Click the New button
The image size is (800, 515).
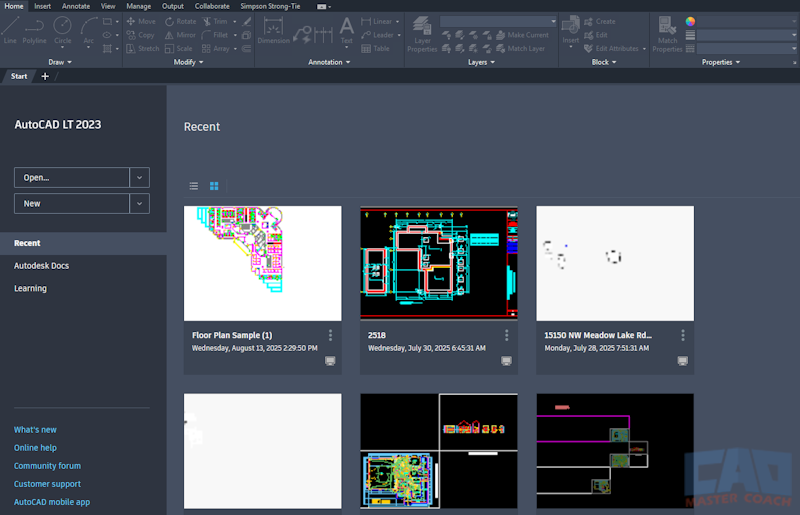tap(71, 204)
